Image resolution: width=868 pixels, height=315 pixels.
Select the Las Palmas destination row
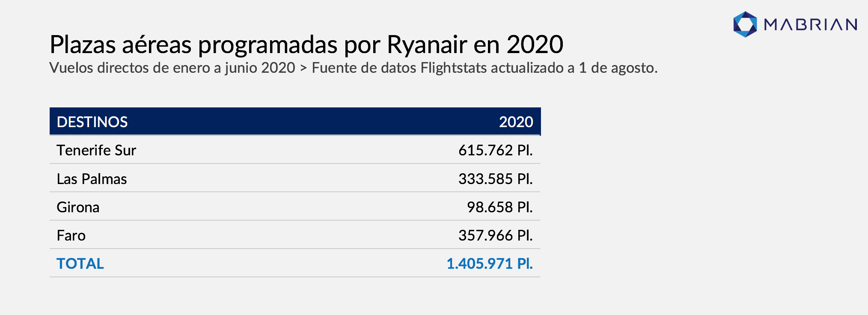tap(295, 178)
